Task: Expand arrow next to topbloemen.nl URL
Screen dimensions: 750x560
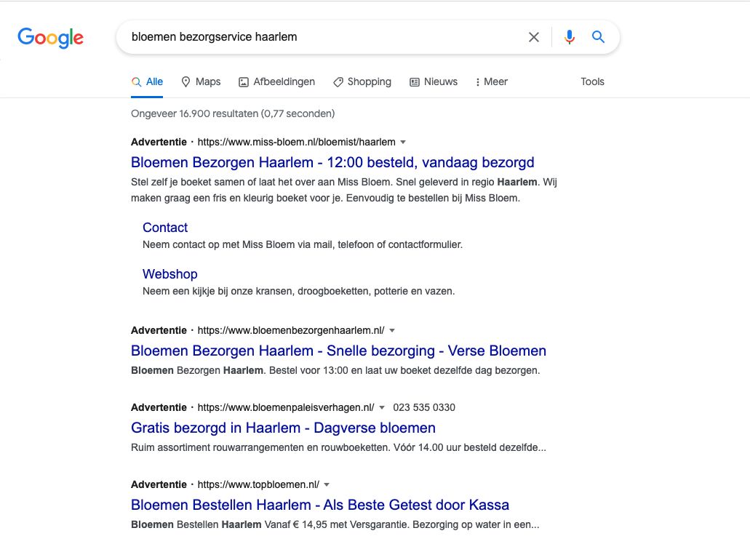Action: 327,484
